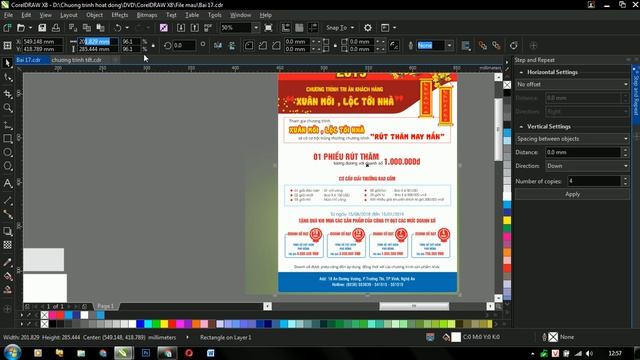The image size is (640, 360).
Task: Select the Rectangle tool
Action: pyautogui.click(x=7, y=139)
